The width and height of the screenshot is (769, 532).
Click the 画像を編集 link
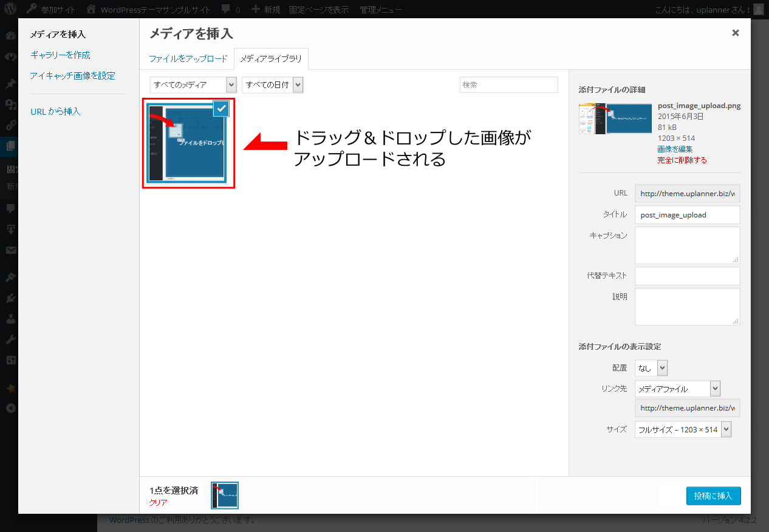click(x=674, y=149)
